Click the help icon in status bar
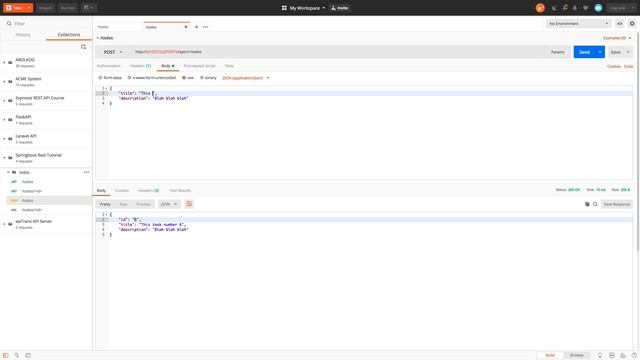Screen dimensions: 640x360 pos(634,356)
